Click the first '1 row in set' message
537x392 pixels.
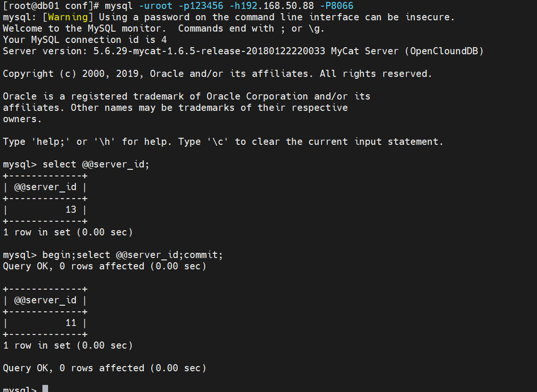(68, 232)
